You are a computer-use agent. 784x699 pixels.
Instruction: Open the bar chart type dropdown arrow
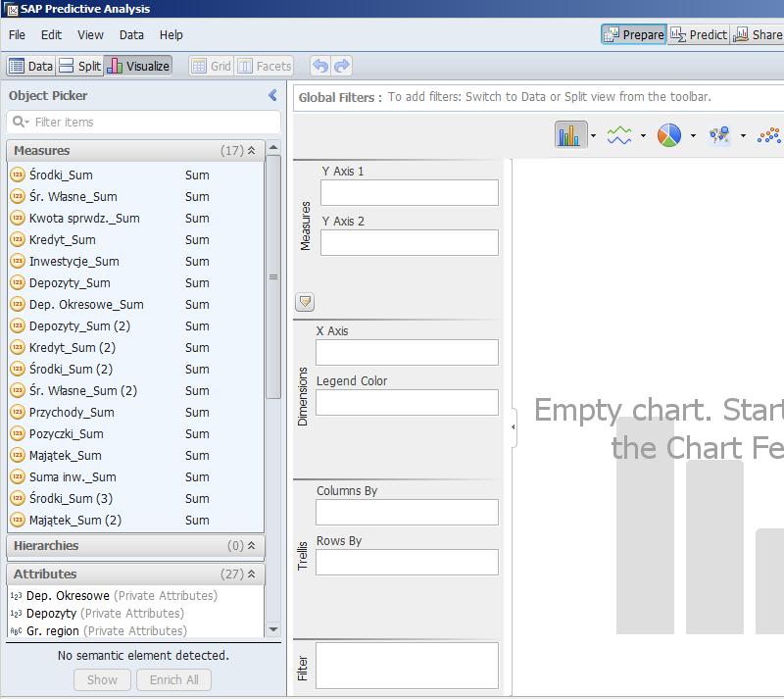click(x=594, y=135)
